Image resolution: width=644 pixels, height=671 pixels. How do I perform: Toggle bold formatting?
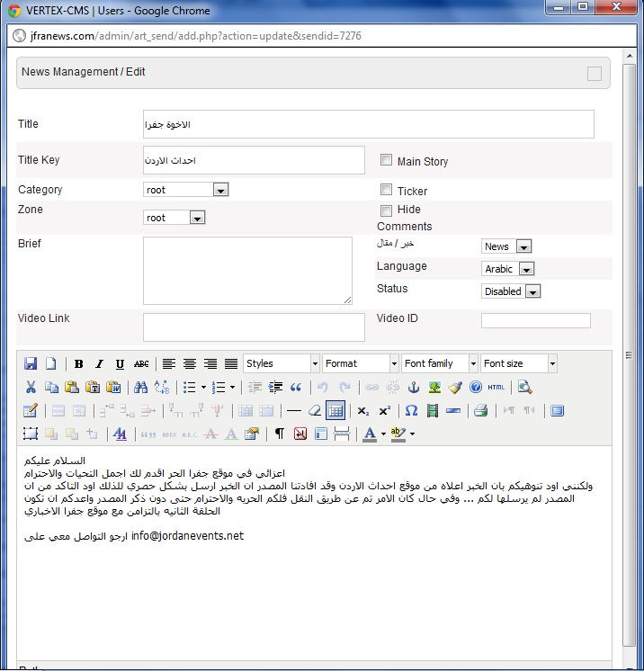(x=79, y=363)
